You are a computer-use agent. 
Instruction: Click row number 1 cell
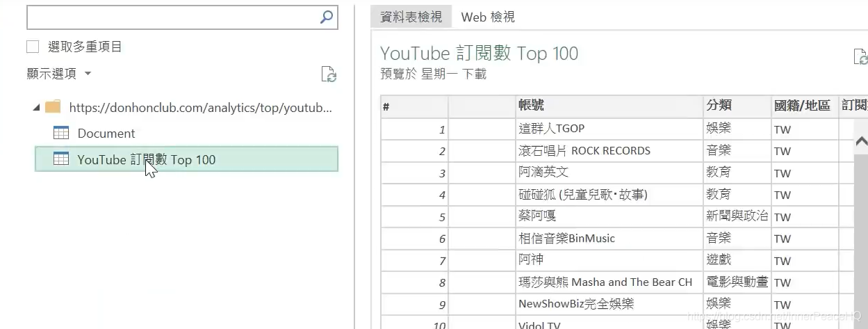point(414,129)
